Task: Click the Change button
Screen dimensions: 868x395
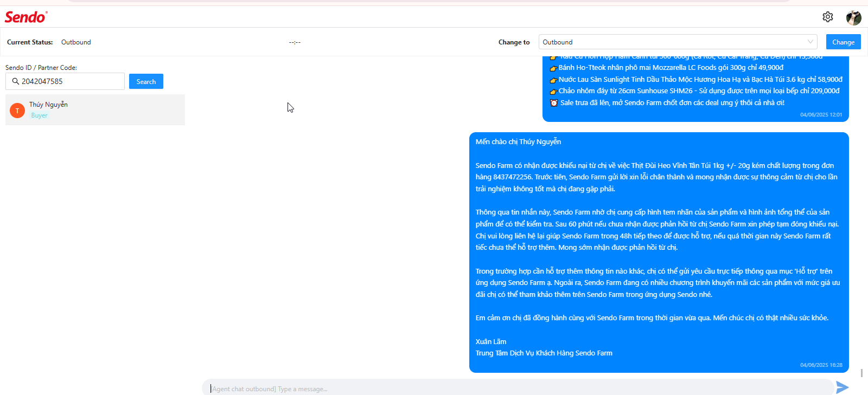Action: [843, 42]
